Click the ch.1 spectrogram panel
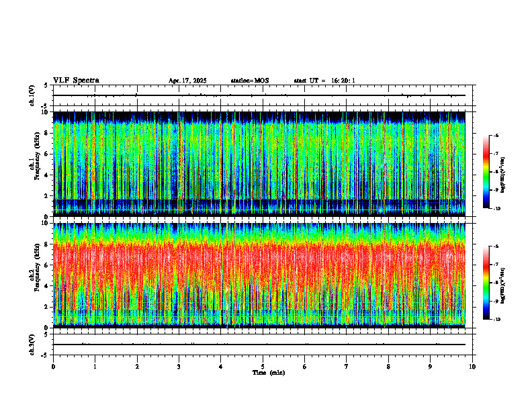This screenshot has width=532, height=411. (x=259, y=164)
